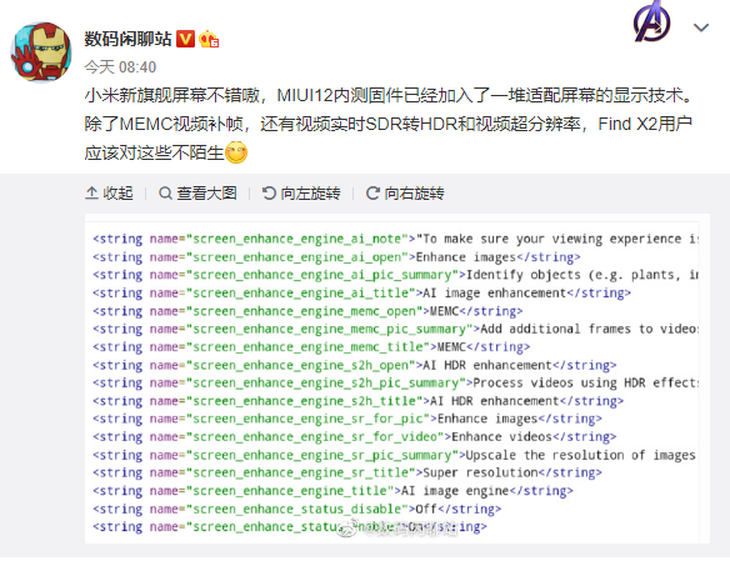Screen dimensions: 730x561
Task: Collapse image with 收起 button
Action: pyautogui.click(x=109, y=193)
